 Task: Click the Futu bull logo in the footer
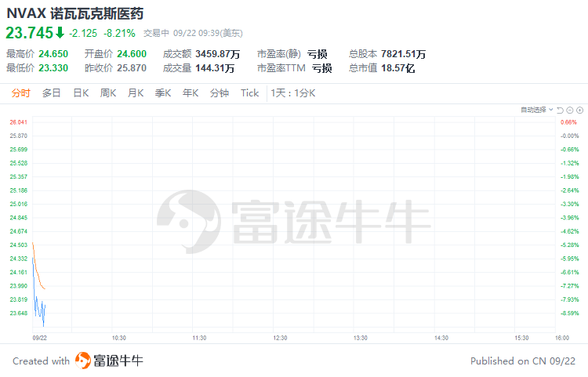coord(83,361)
